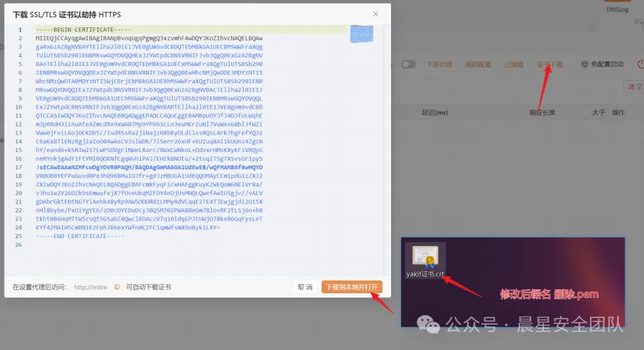Click the copy icon next to http://mitm
644x350 pixels.
tap(117, 287)
